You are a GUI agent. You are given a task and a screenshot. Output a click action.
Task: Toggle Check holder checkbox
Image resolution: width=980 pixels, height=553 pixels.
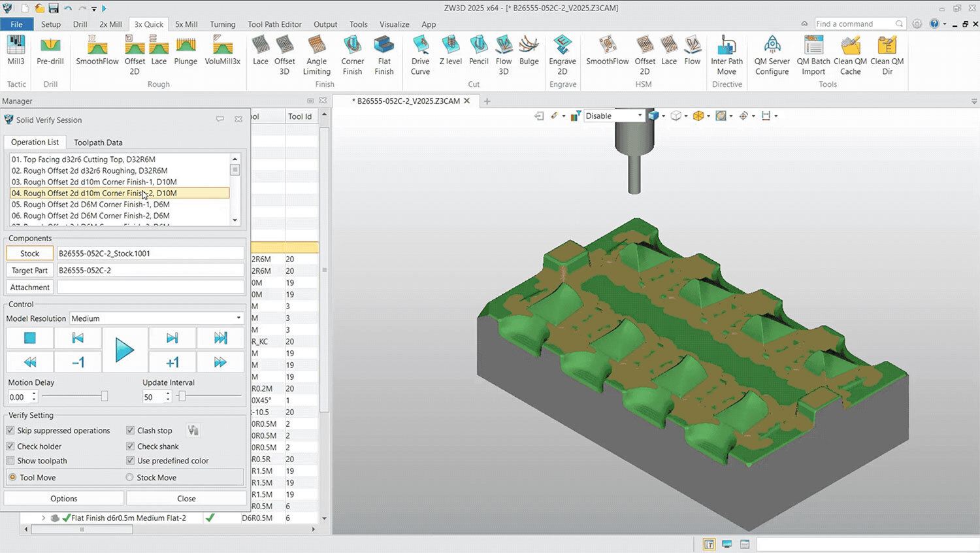click(10, 446)
